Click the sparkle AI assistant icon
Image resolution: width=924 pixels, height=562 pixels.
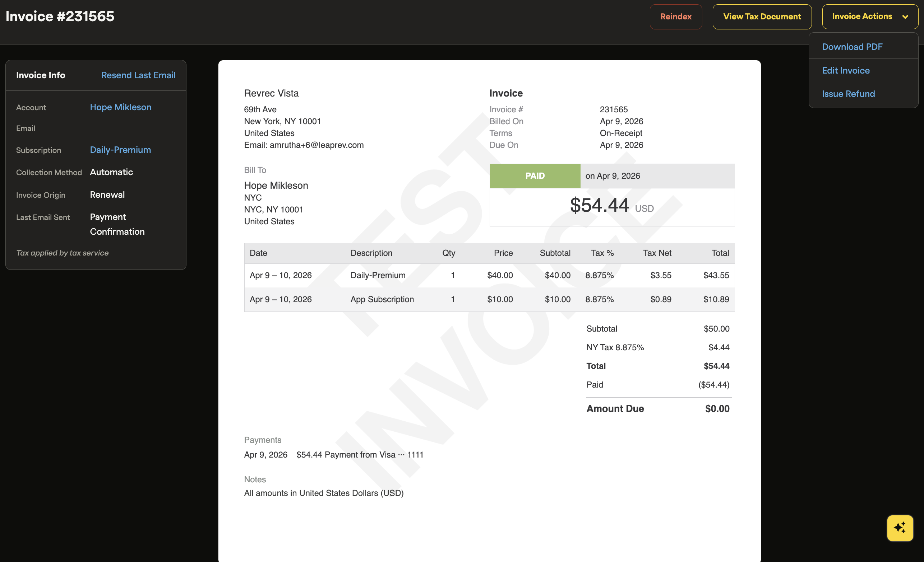[x=900, y=528]
